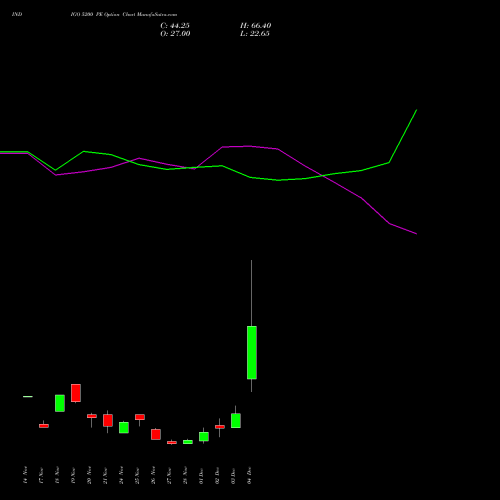The image size is (500, 500).
Task: Click the red candle for 21 Nov
Action: coord(108,420)
